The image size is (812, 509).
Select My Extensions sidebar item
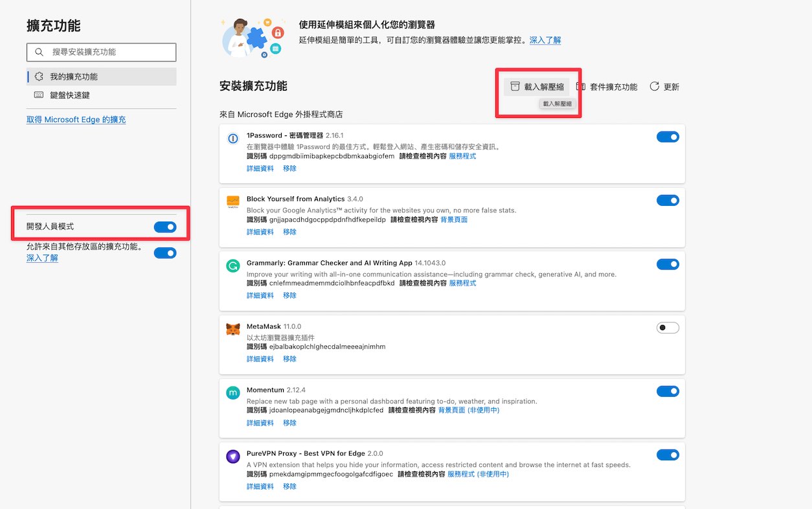[102, 76]
